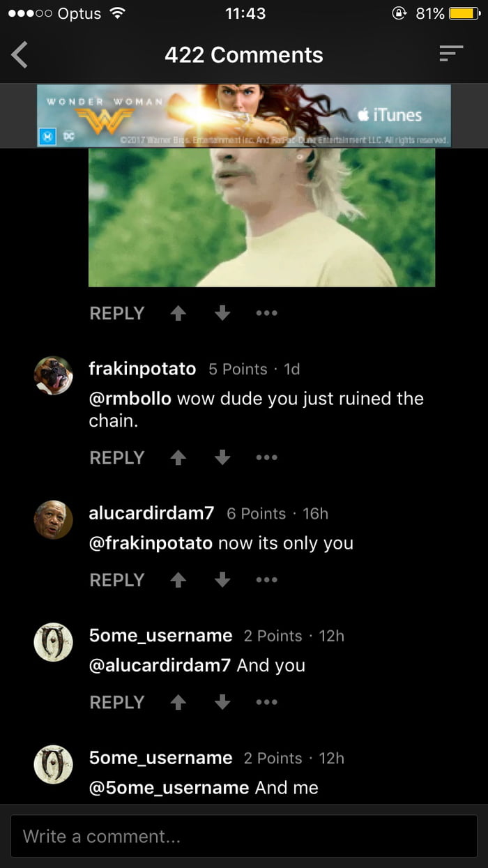Open the three-dot menu under the GIF comment
The height and width of the screenshot is (868, 488).
click(266, 313)
